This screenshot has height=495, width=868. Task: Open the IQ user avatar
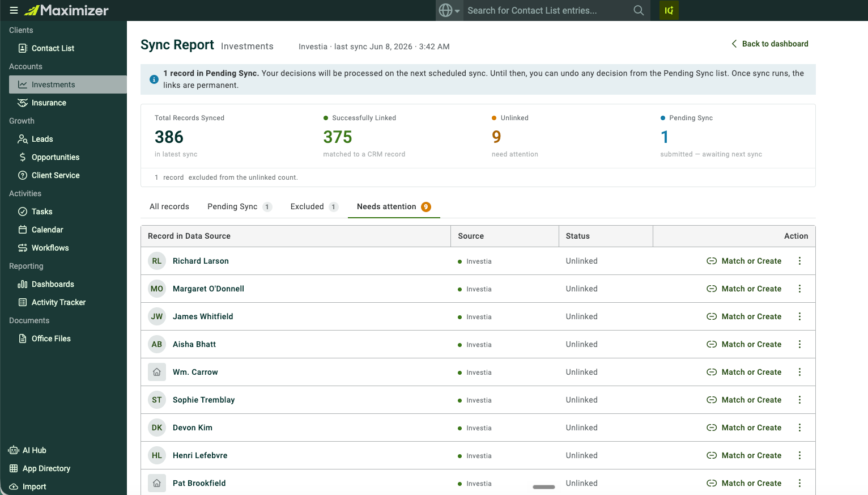coord(669,10)
